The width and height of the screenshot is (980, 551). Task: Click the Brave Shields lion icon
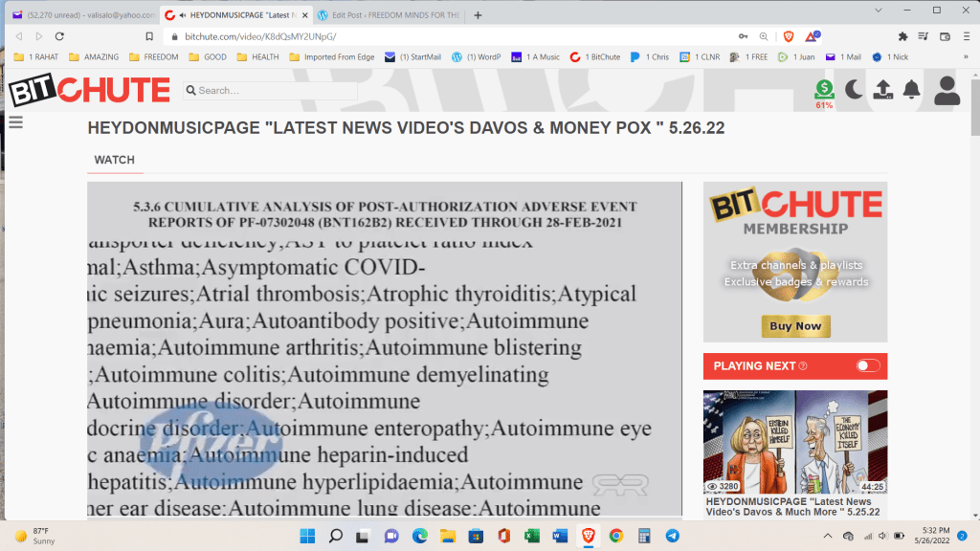[x=789, y=36]
